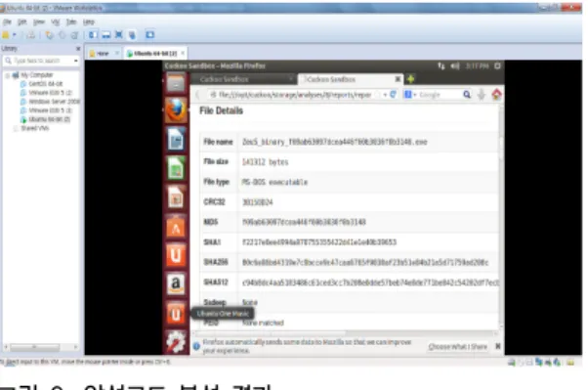Click the Firefox reload button
This screenshot has width=588, height=390.
coord(393,95)
